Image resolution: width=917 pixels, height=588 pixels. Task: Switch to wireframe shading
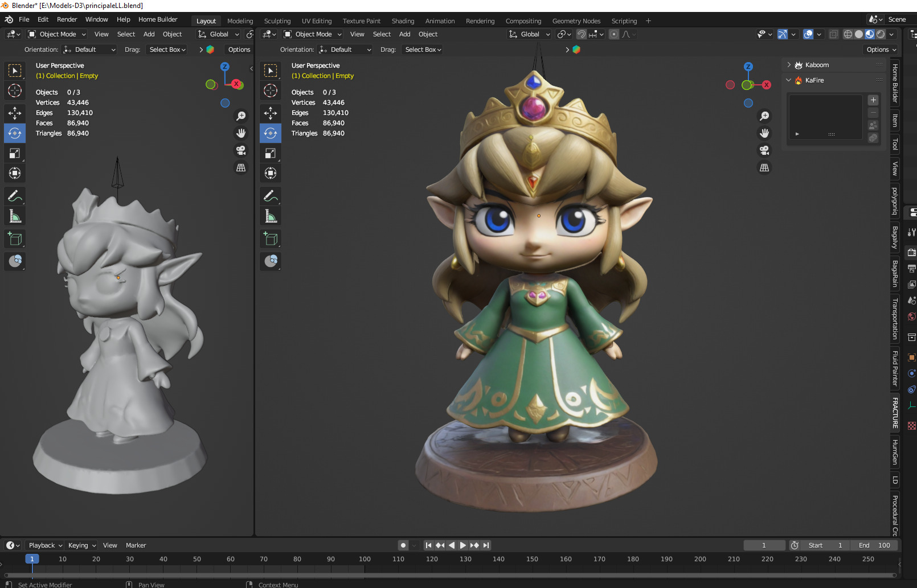(848, 34)
